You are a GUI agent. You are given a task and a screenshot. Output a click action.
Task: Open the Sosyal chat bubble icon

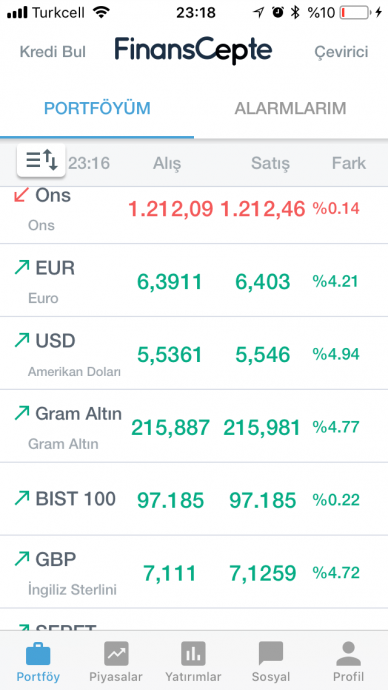271,653
